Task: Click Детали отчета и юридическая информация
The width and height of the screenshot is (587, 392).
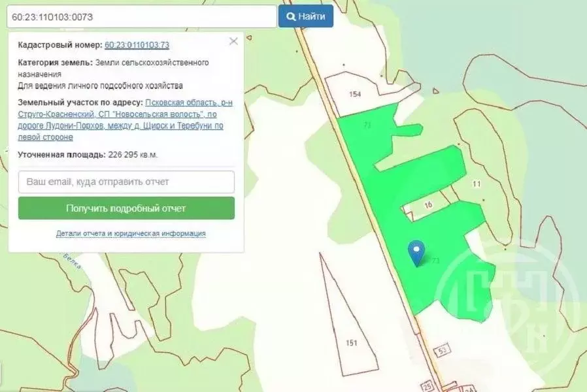Action: point(130,232)
